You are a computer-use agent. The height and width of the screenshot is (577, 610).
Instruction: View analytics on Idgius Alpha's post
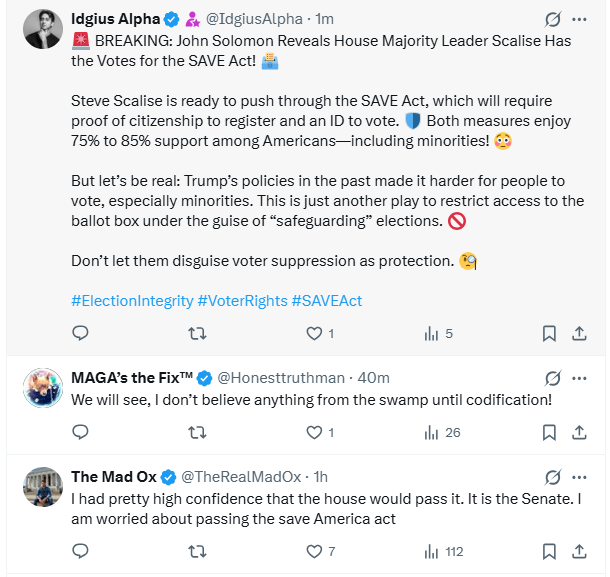[x=432, y=333]
